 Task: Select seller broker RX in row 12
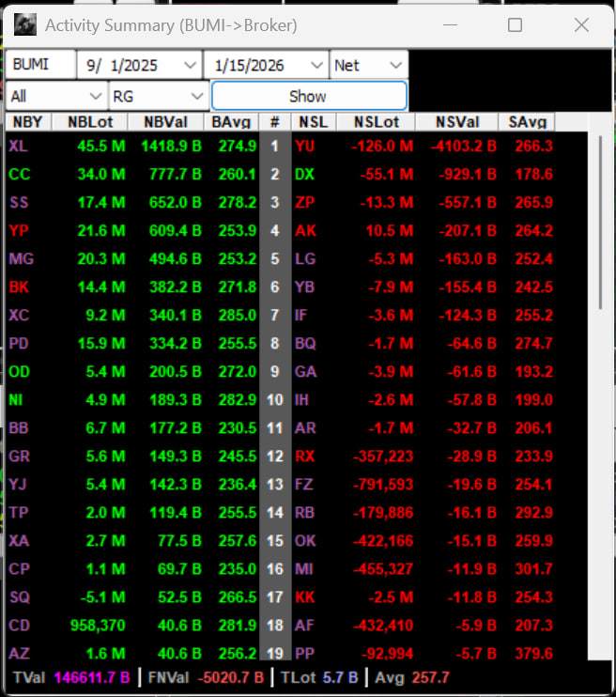point(305,457)
